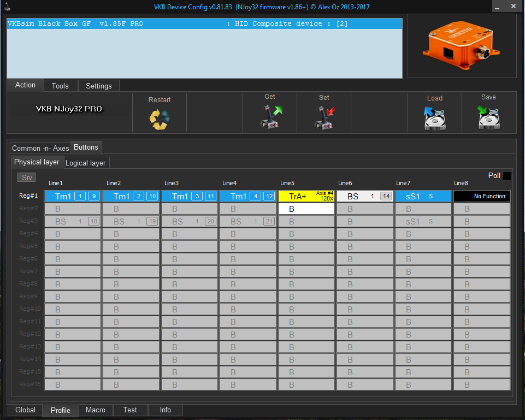This screenshot has width=525, height=420.
Task: Open the Tools tab
Action: 60,86
